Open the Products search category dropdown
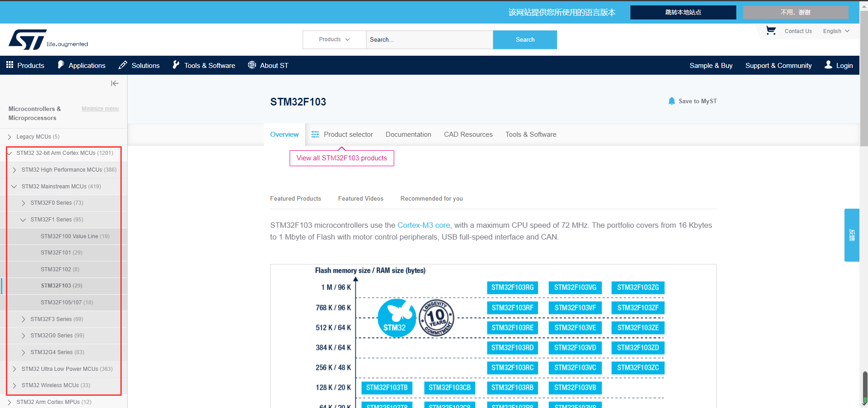The height and width of the screenshot is (408, 868). pyautogui.click(x=334, y=39)
